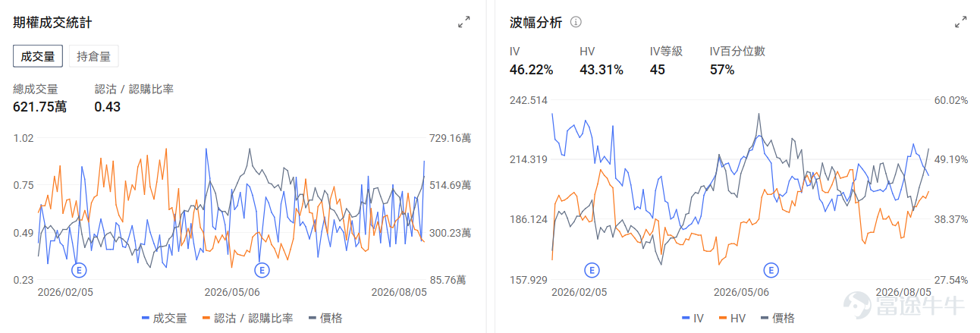Image resolution: width=980 pixels, height=333 pixels.
Task: Click the 0.75 ratio axis label
Action: [24, 185]
